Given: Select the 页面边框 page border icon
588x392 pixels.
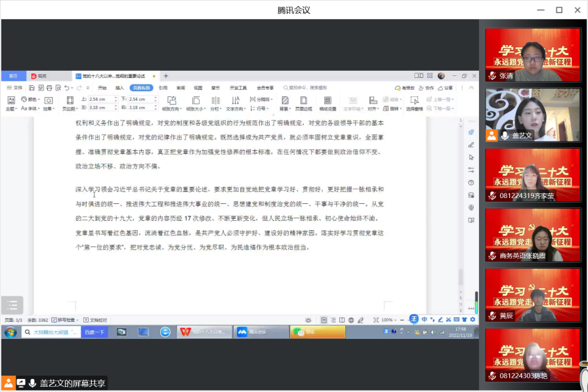Looking at the screenshot, I should 303,103.
